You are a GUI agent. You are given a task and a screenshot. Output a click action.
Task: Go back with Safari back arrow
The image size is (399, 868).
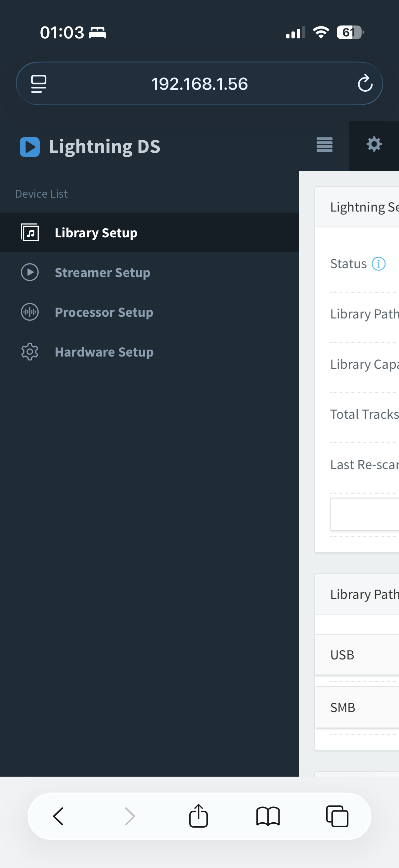[58, 816]
